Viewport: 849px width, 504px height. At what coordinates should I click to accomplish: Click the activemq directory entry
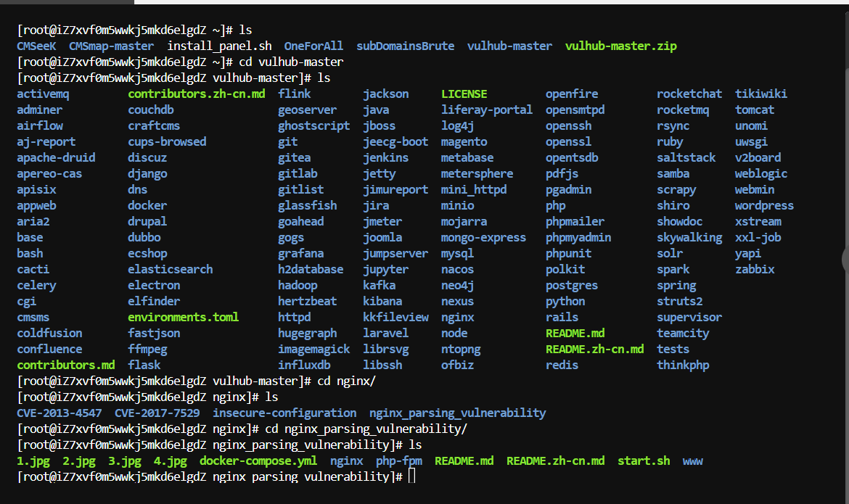click(43, 94)
